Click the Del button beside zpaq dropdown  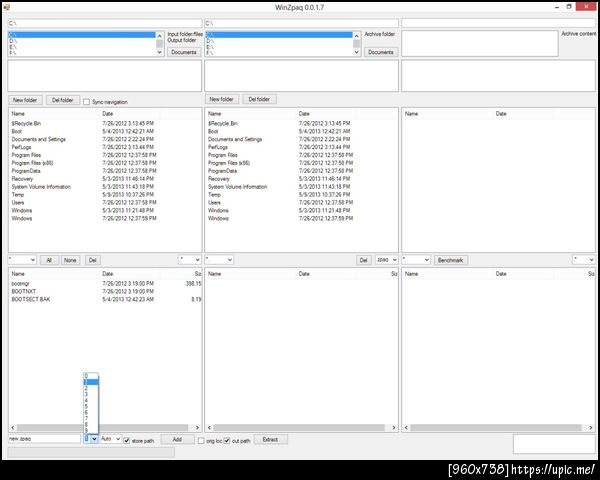pos(364,260)
